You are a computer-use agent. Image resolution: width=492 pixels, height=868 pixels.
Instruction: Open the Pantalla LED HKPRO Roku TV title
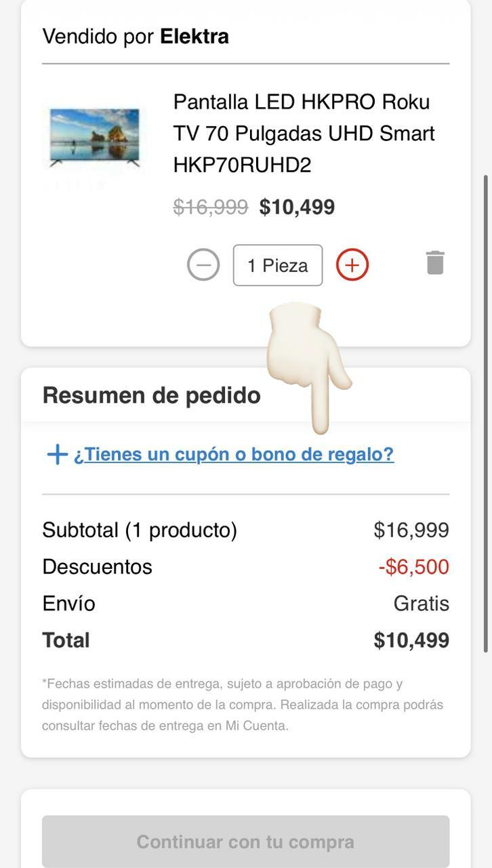pos(304,134)
